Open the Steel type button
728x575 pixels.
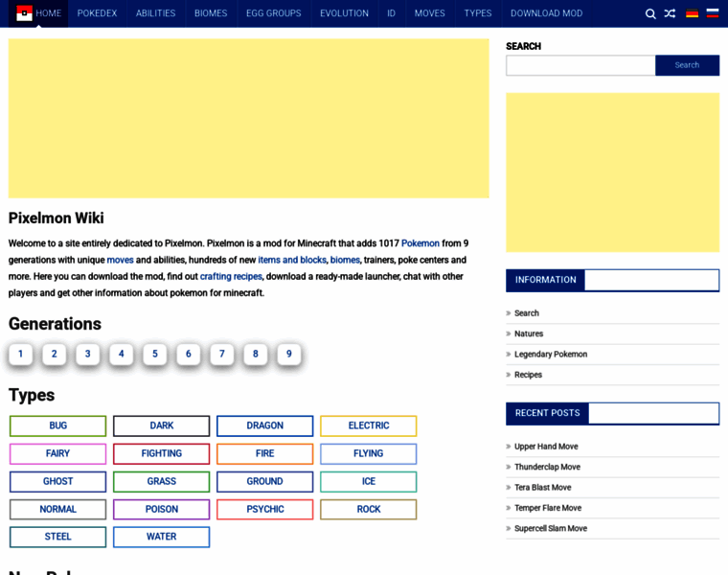[58, 537]
